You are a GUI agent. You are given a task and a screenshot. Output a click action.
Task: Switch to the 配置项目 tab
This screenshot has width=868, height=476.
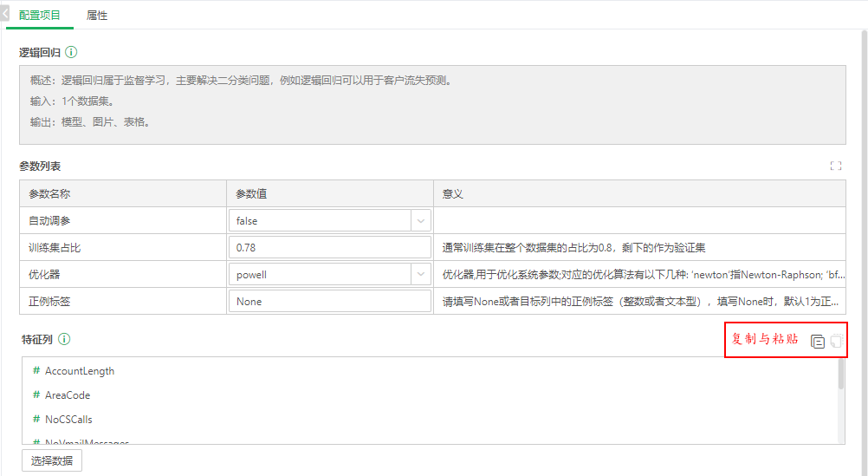pos(40,16)
